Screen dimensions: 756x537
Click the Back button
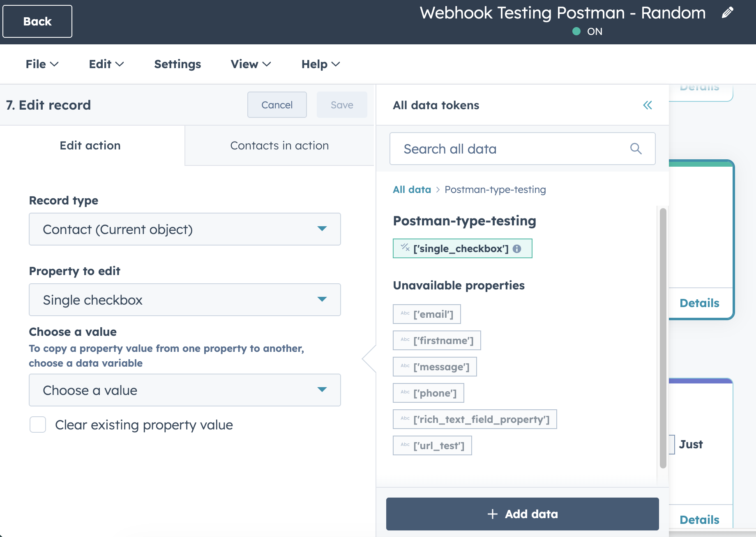[x=37, y=21]
